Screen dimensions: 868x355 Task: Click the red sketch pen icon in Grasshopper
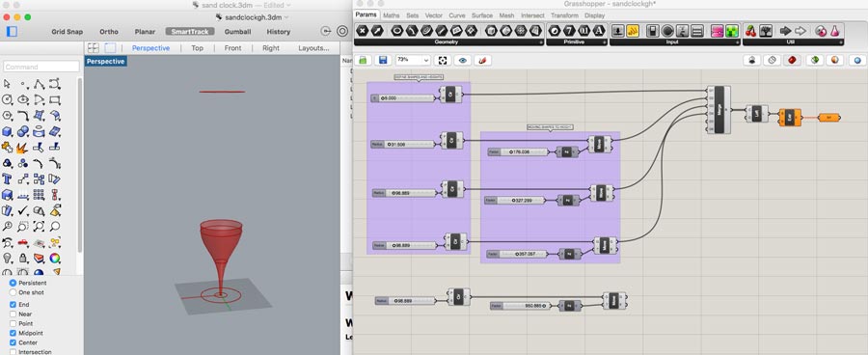point(482,60)
